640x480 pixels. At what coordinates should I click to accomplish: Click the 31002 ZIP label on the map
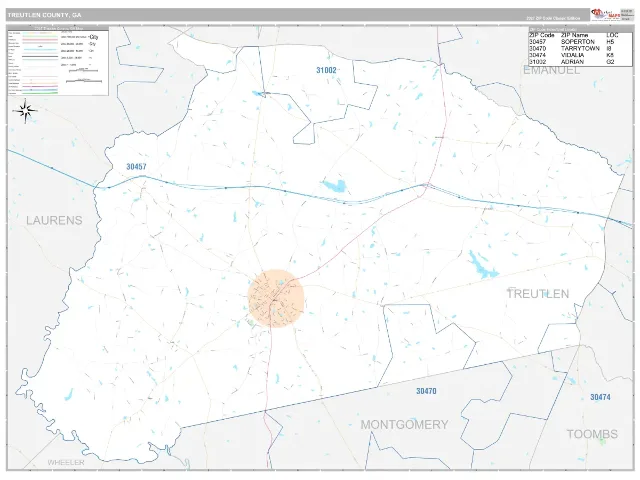click(326, 70)
